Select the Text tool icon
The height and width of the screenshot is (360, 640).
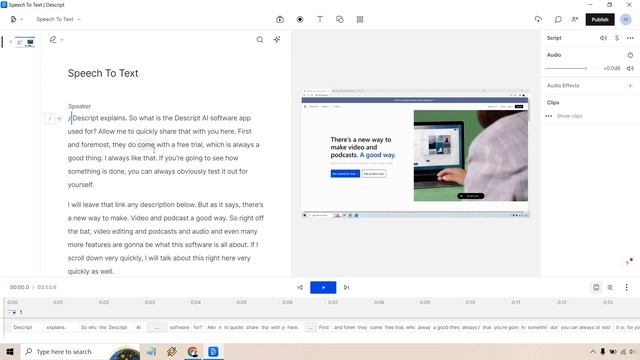point(320,19)
